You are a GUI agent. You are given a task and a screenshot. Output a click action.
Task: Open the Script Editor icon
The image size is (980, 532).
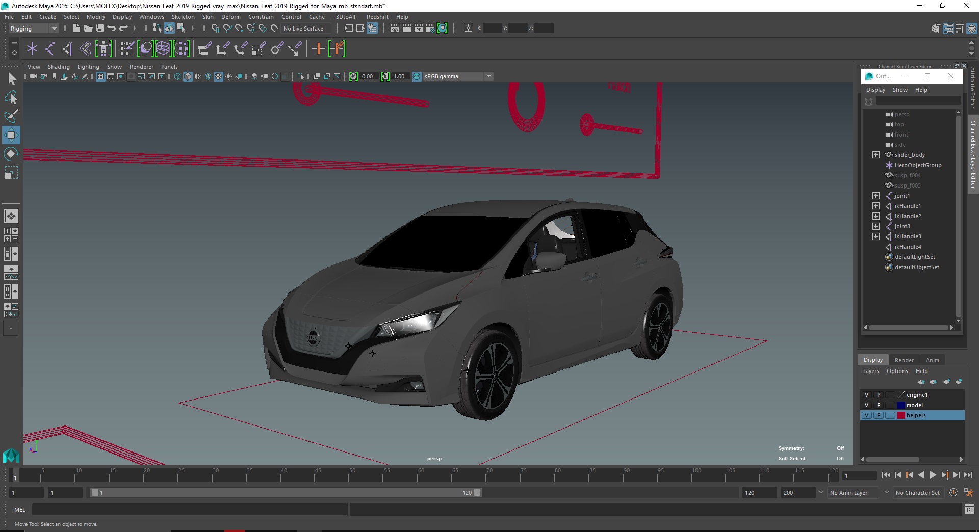(x=969, y=510)
